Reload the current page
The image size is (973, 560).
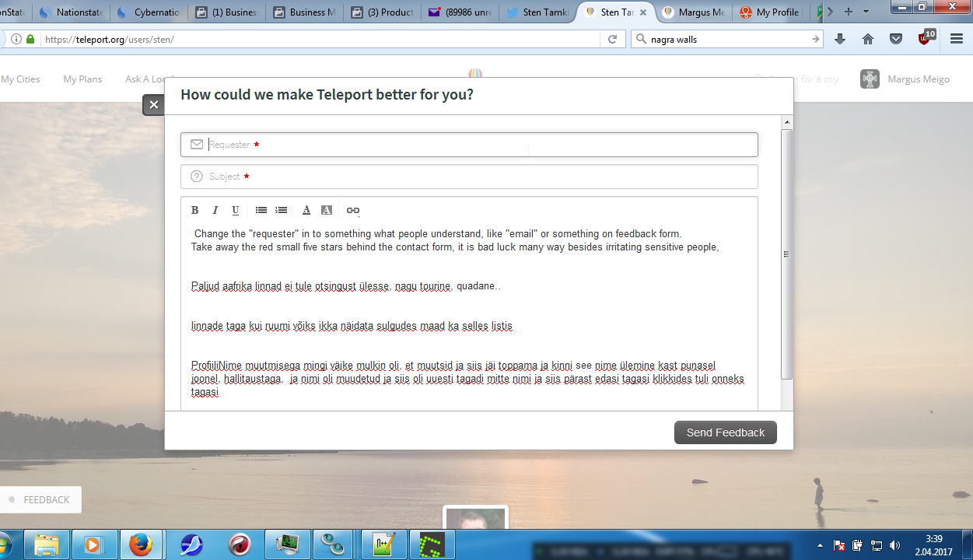[612, 39]
